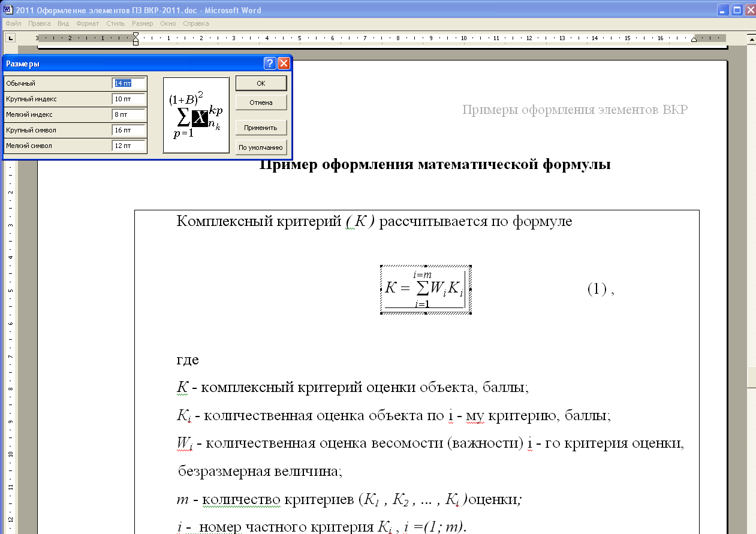Click the selected formula object in document
This screenshot has height=534, width=756.
[426, 289]
